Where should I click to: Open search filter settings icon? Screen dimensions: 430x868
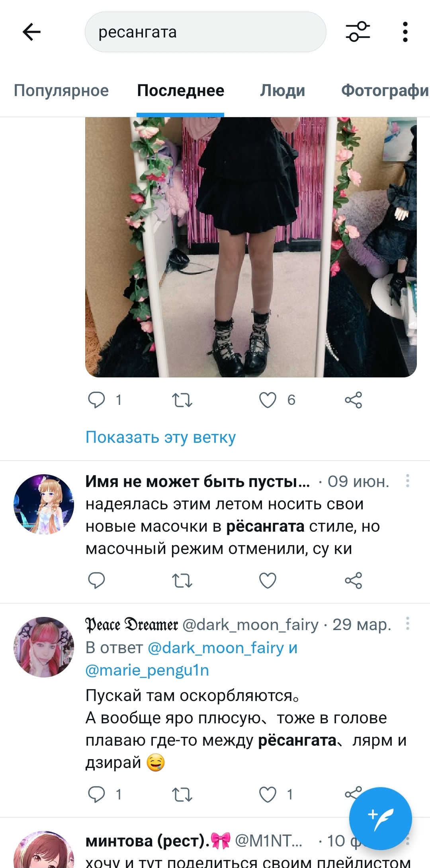point(358,32)
